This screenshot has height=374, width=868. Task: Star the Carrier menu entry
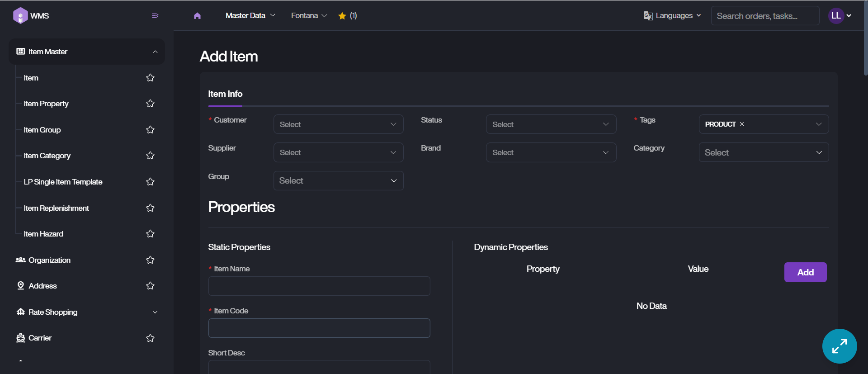151,338
